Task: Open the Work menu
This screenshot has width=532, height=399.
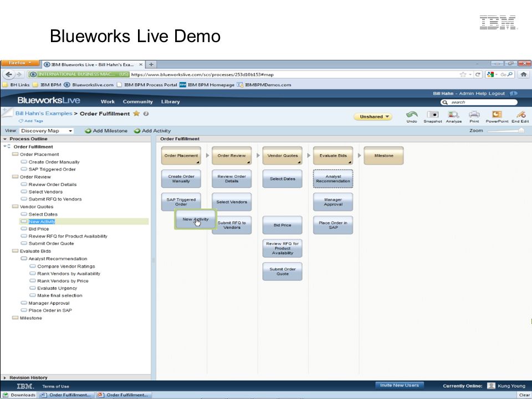Action: pyautogui.click(x=108, y=101)
